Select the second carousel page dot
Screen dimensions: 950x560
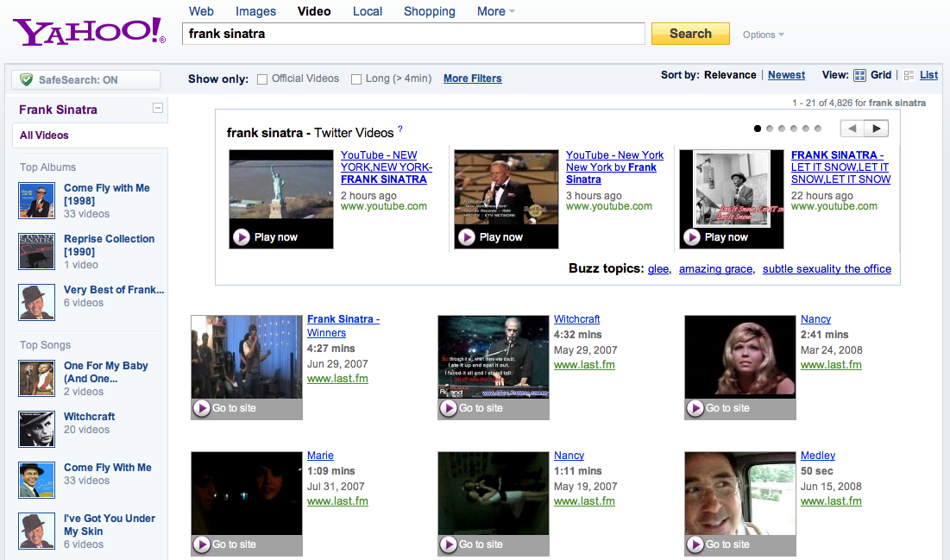[769, 128]
